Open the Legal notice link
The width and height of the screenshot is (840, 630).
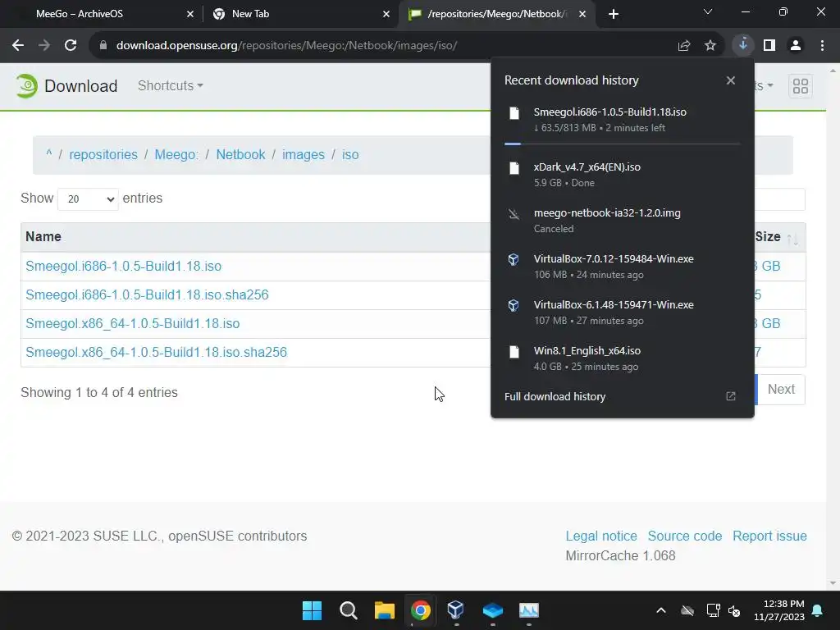[601, 536]
